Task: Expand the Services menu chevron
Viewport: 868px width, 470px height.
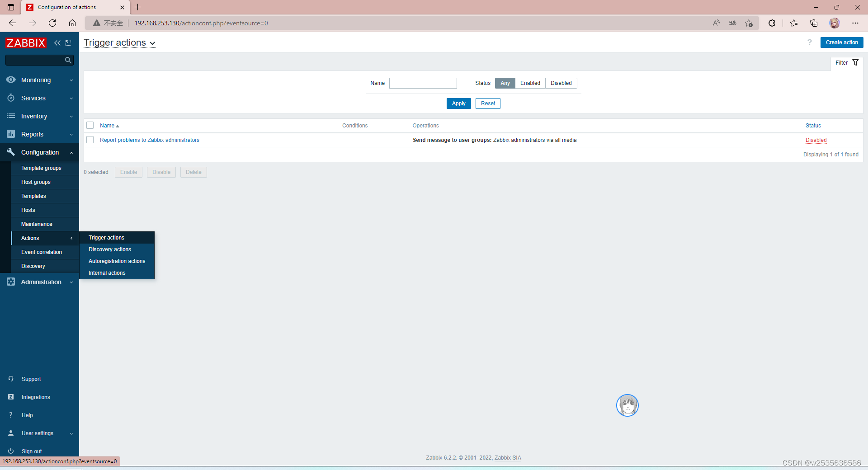Action: coord(71,99)
